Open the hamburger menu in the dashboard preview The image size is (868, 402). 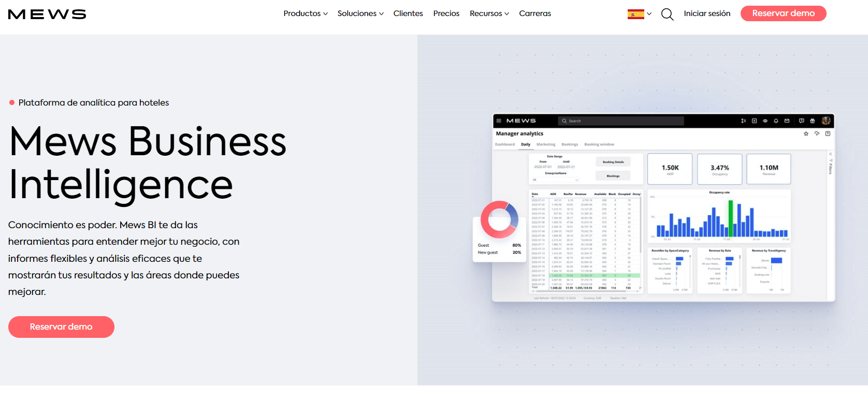click(499, 121)
